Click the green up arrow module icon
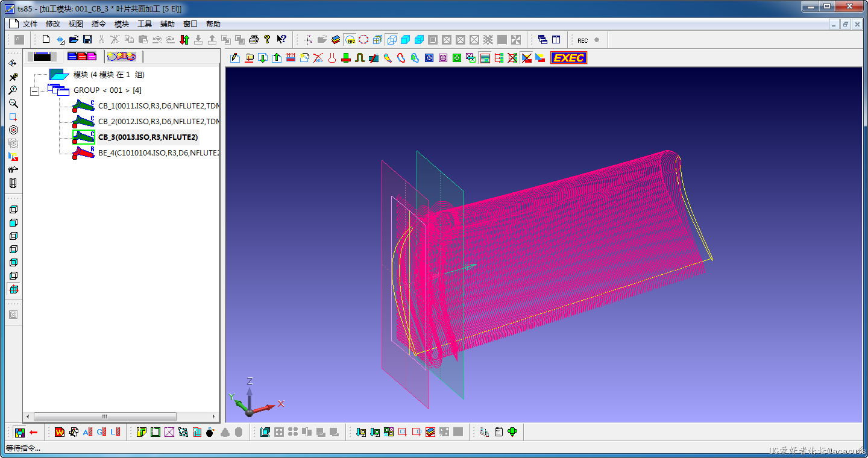Viewport: 868px width, 458px height. coord(277,58)
